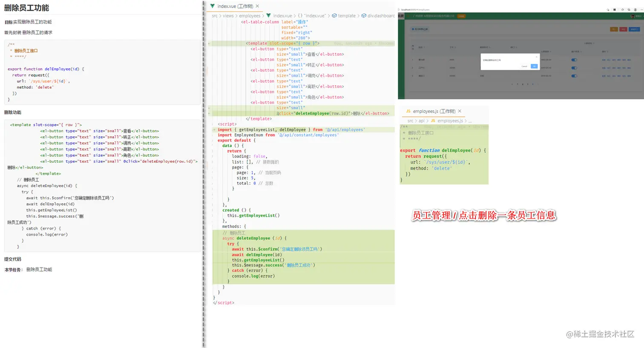Click Cancel in the delete confirm dialog
Image resolution: width=644 pixels, height=348 pixels.
(x=524, y=66)
